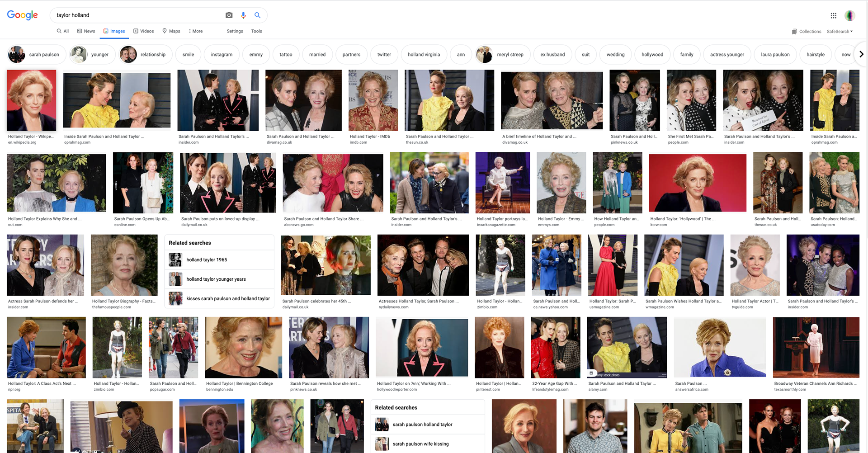Start voice search with microphone icon
The width and height of the screenshot is (868, 453).
243,15
